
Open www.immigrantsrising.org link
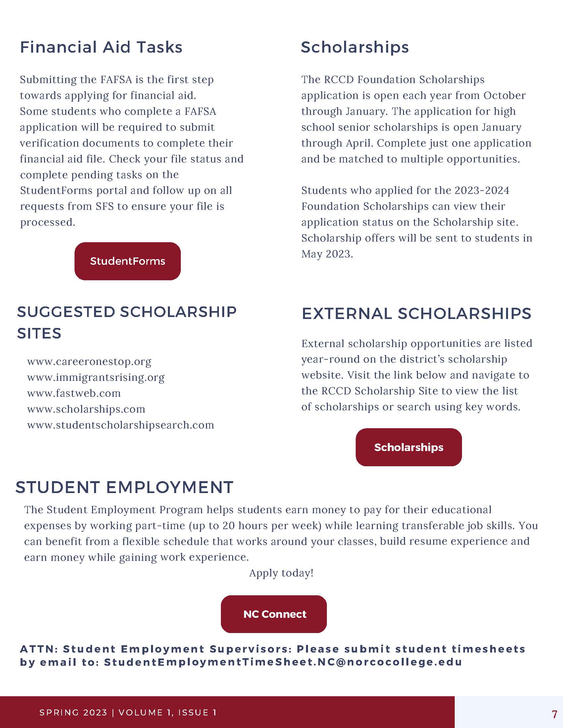96,378
